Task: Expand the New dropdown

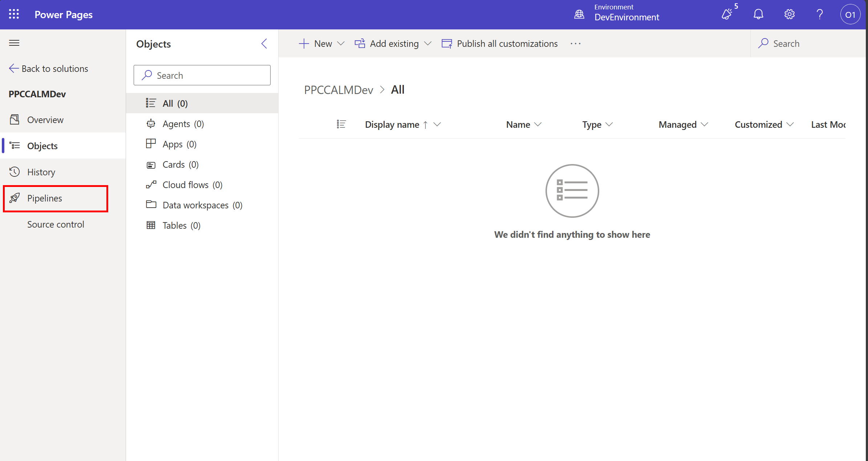Action: [x=341, y=43]
